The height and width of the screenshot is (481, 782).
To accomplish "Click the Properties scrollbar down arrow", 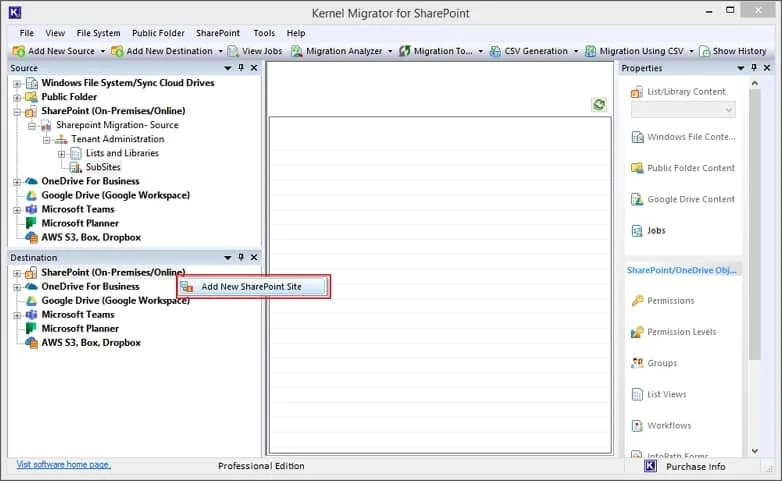I will click(755, 451).
